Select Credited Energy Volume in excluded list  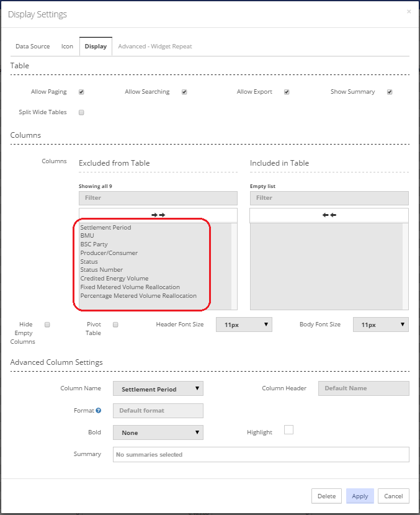[114, 278]
